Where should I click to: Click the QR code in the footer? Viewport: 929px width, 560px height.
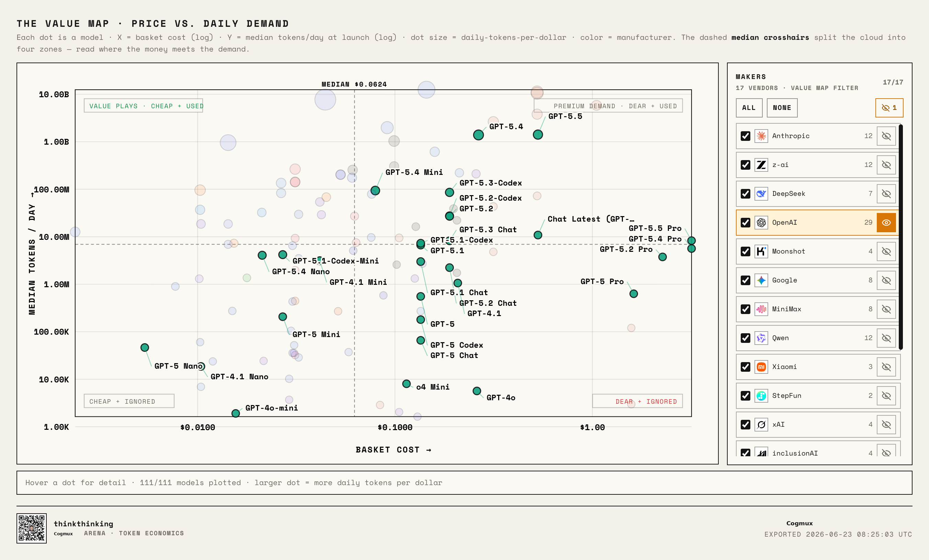pyautogui.click(x=32, y=528)
